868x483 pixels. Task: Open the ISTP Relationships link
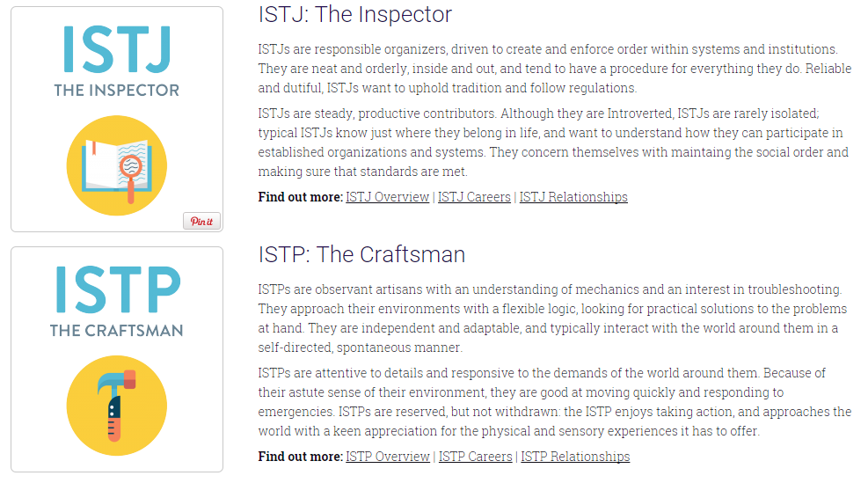pyautogui.click(x=575, y=457)
